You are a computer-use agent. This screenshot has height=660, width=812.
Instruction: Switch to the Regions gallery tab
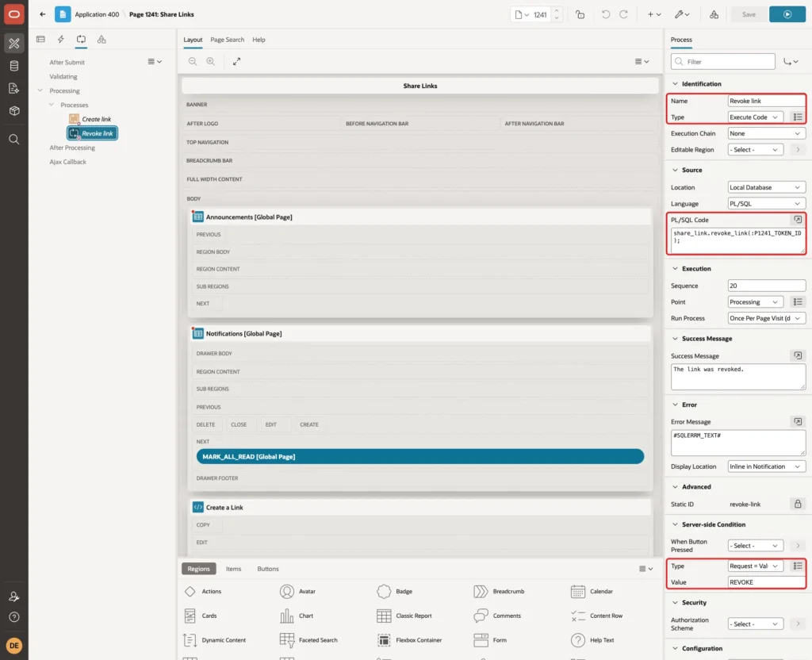point(199,569)
